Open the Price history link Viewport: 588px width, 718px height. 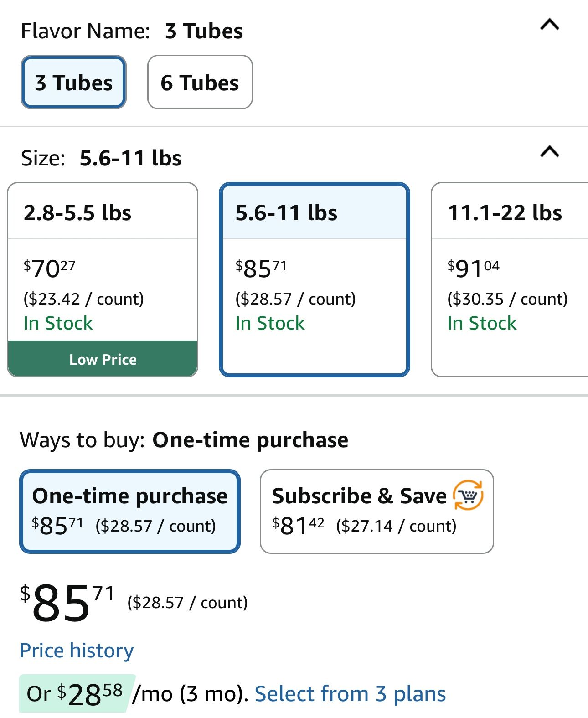click(x=77, y=651)
